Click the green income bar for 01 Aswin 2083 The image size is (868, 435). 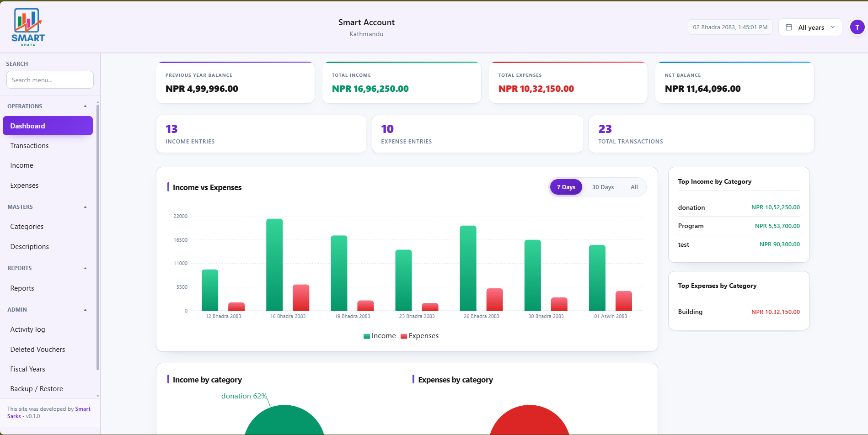pos(597,278)
